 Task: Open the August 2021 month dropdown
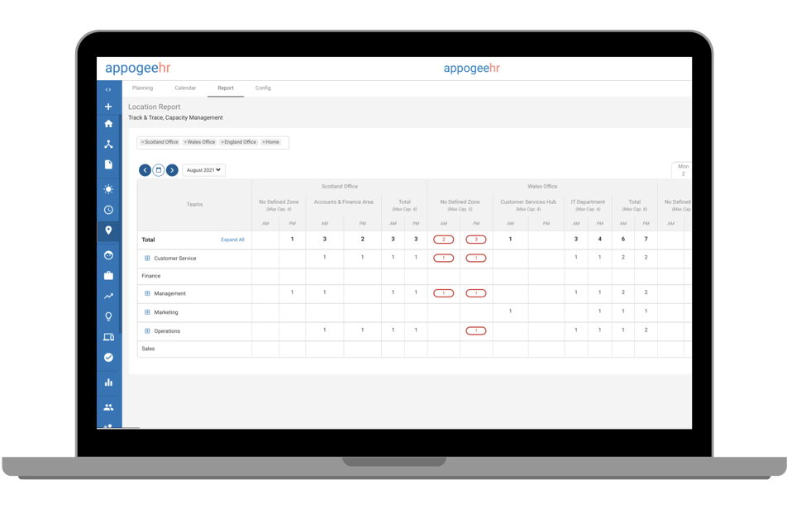click(x=203, y=170)
